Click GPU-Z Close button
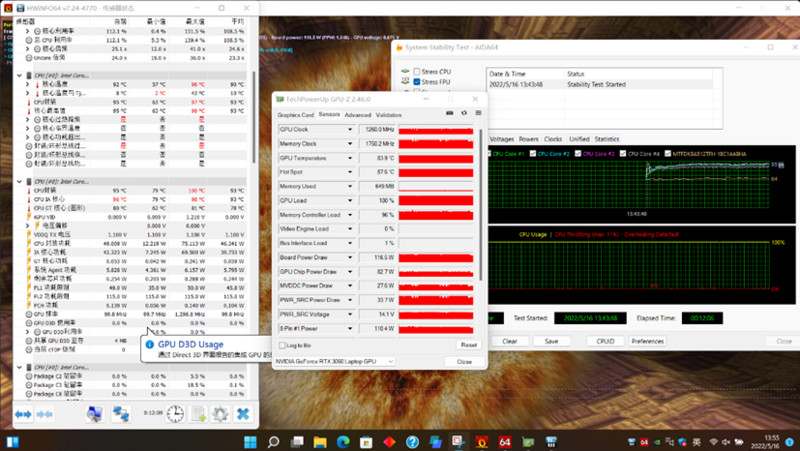The image size is (800, 451). (464, 361)
